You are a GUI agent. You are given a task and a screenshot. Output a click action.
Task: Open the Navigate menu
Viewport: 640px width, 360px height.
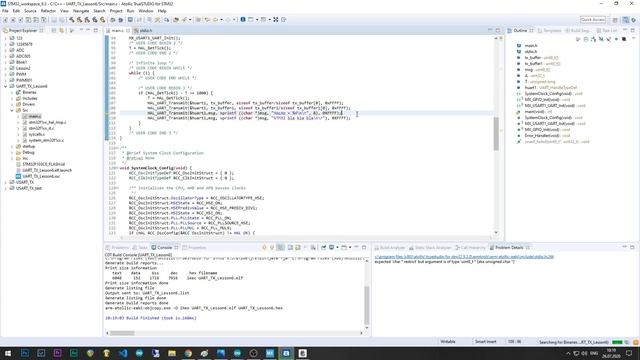pos(81,11)
